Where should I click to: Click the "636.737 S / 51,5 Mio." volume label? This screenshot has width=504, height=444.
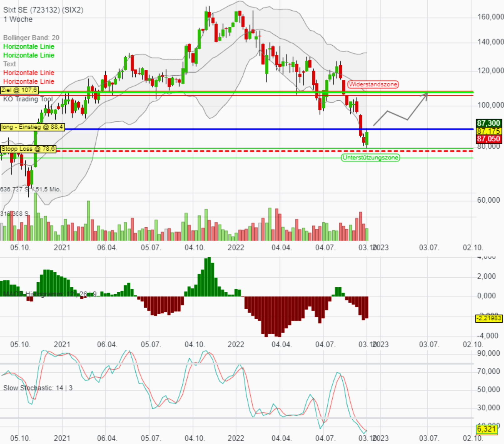(x=30, y=189)
